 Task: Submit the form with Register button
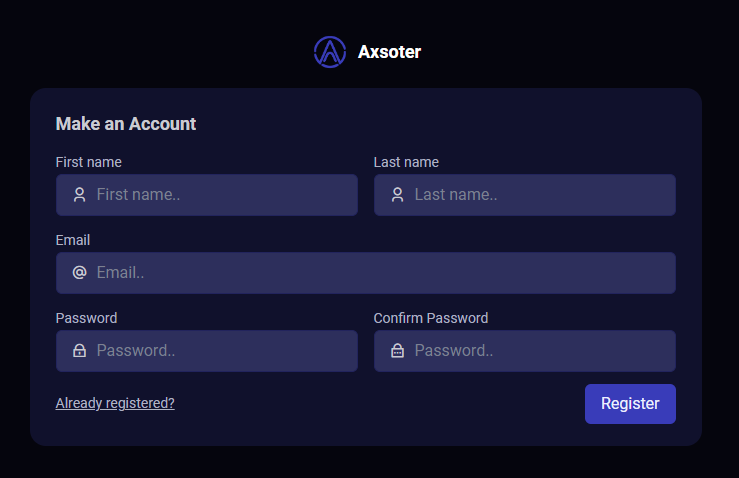click(x=630, y=404)
